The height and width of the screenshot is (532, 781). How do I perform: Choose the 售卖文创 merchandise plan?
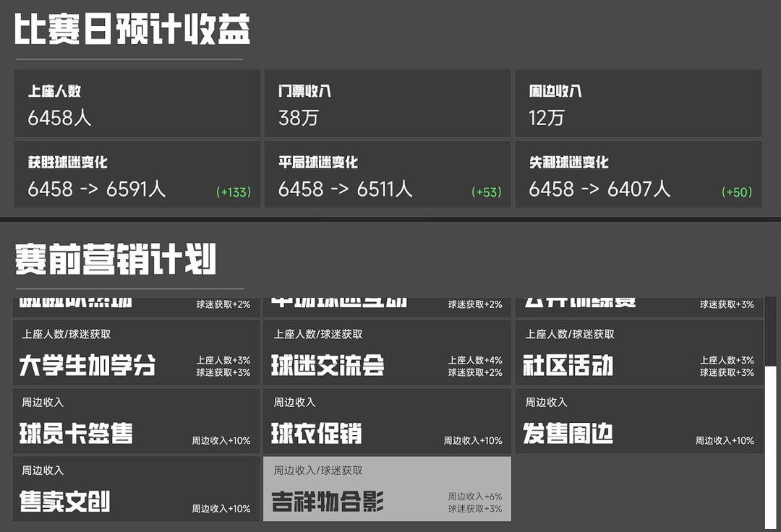click(x=137, y=489)
